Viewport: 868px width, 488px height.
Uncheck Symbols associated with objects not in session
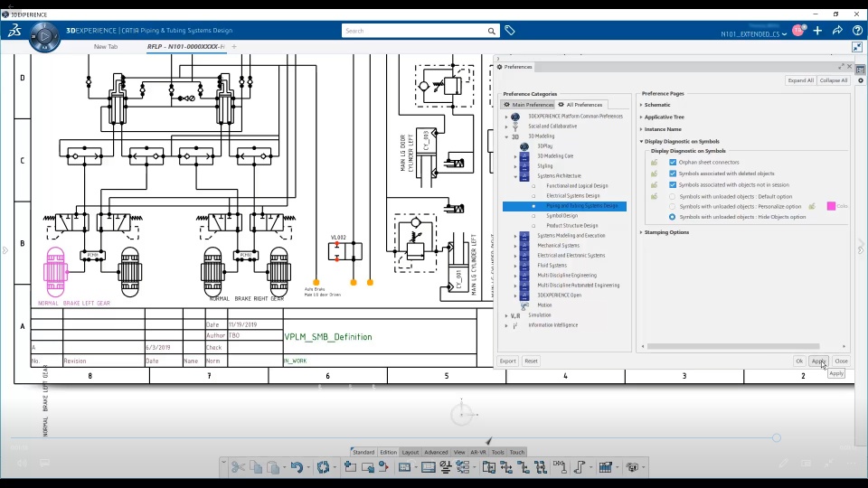pyautogui.click(x=673, y=184)
